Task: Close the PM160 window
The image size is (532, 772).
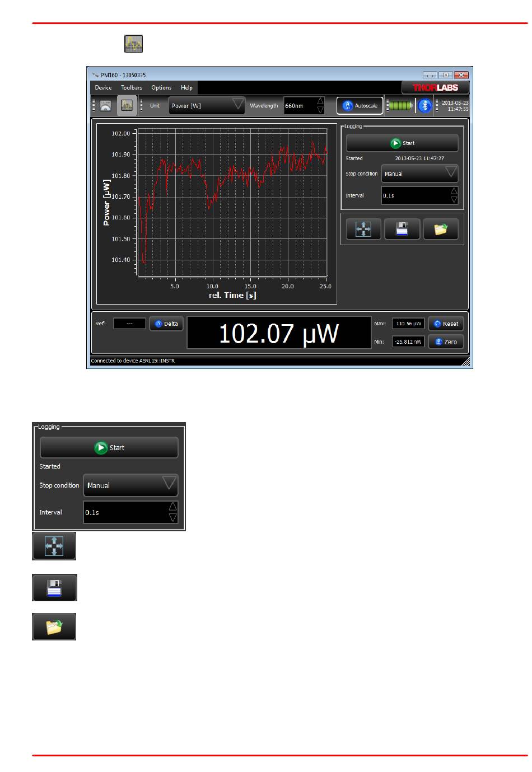Action: (461, 74)
